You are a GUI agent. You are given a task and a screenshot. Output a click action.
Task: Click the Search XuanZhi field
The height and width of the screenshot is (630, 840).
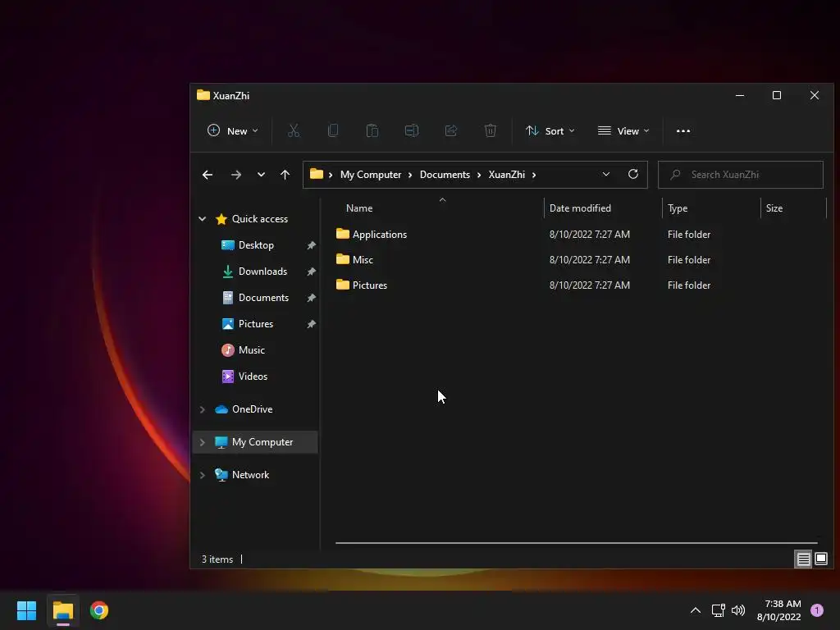[741, 175]
